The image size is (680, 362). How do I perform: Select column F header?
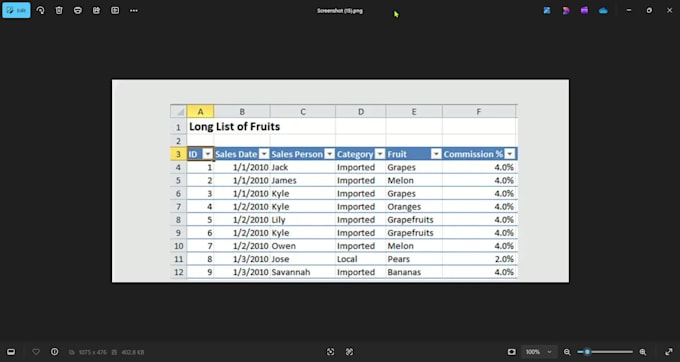(479, 111)
